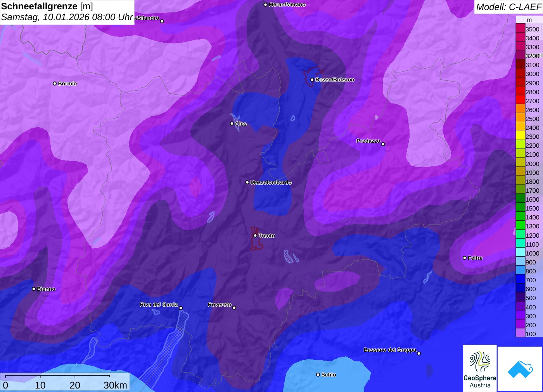The height and width of the screenshot is (392, 543).
Task: Click the 100 m violet legend swatch
Action: pyautogui.click(x=520, y=333)
